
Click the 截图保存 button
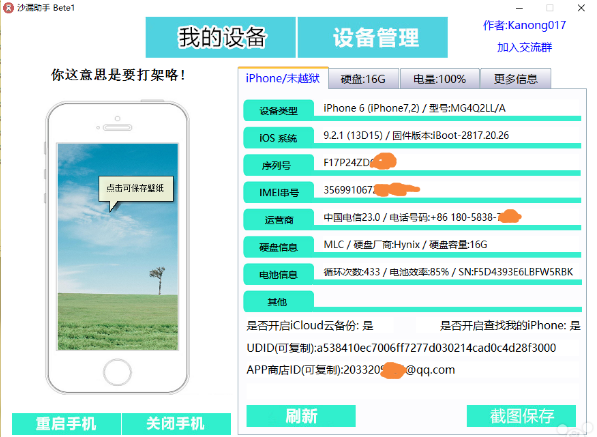521,416
